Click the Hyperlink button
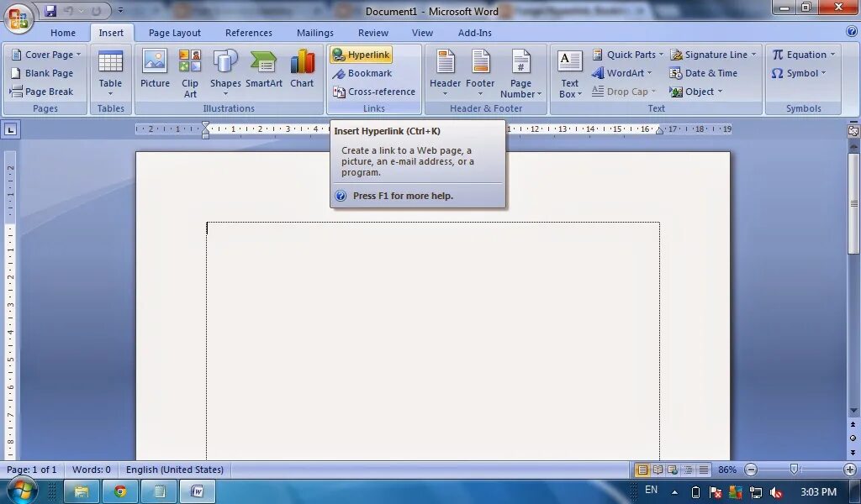The width and height of the screenshot is (861, 504). (x=362, y=55)
